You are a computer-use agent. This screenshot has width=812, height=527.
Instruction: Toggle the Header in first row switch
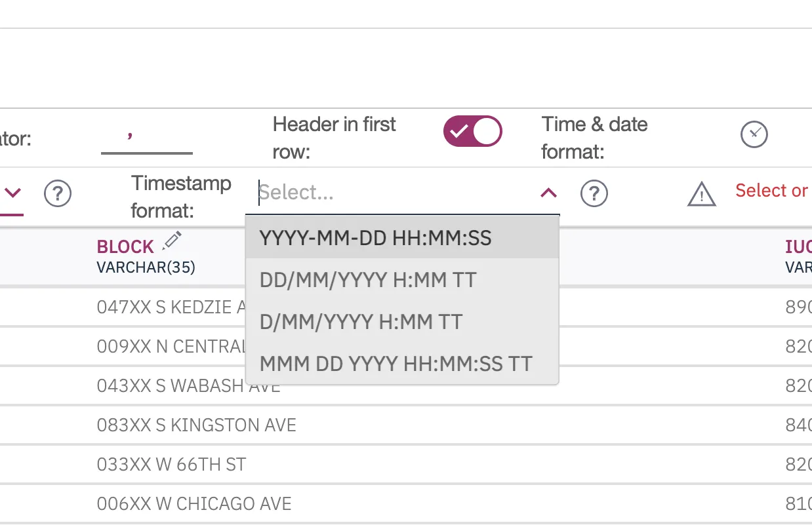tap(473, 131)
